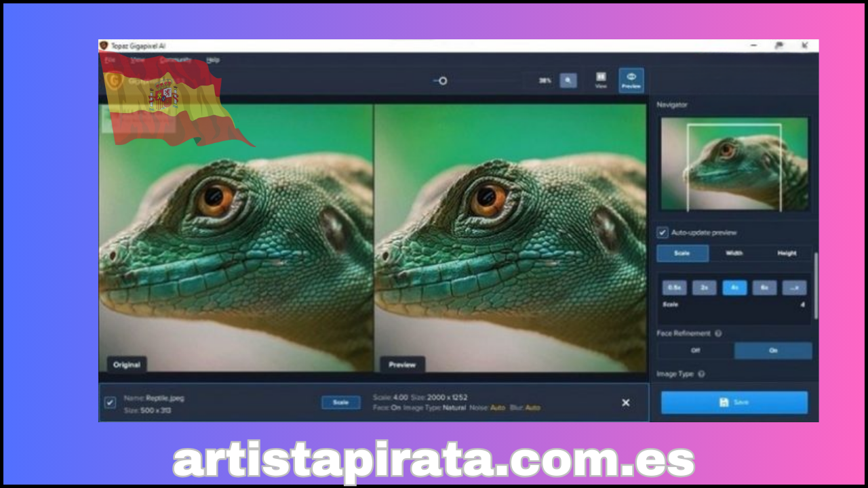868x488 pixels.
Task: Click the zoom magnifier icon
Action: coord(568,81)
